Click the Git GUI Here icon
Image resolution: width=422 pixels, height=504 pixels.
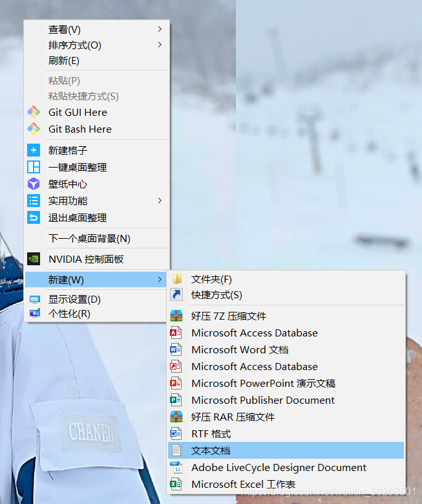point(34,112)
